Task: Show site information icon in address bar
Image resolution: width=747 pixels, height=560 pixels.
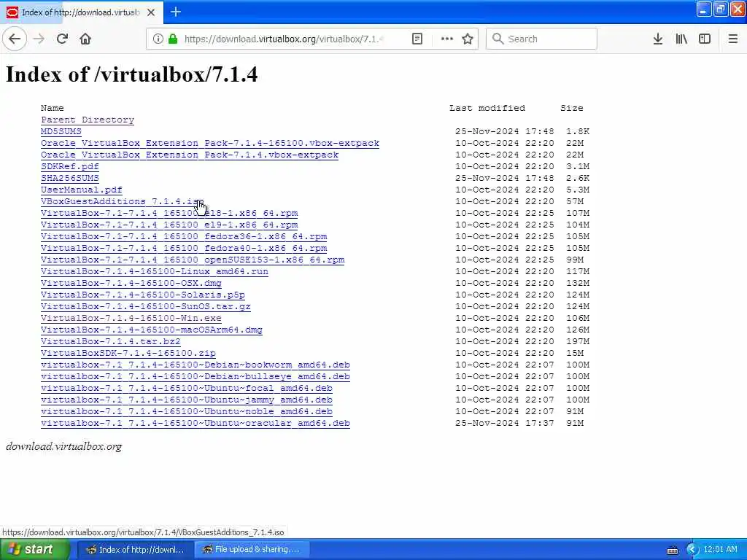Action: click(x=158, y=39)
